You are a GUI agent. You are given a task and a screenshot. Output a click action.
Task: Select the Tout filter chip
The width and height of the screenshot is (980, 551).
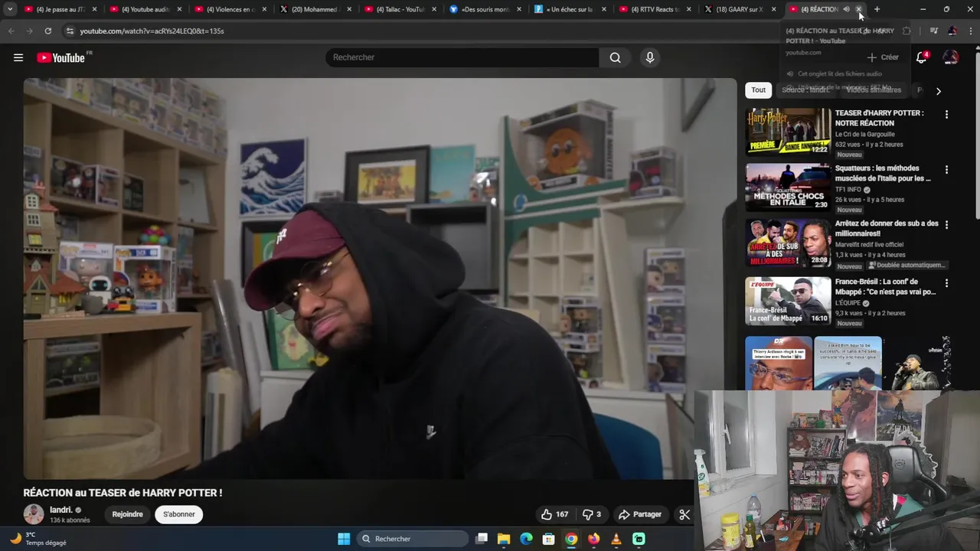[x=758, y=90]
